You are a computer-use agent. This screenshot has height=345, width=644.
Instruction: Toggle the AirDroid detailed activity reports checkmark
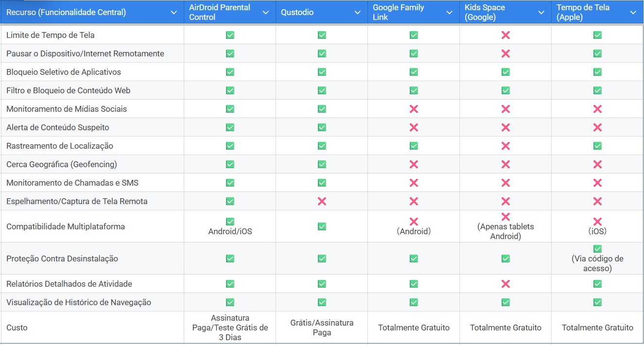tap(229, 283)
